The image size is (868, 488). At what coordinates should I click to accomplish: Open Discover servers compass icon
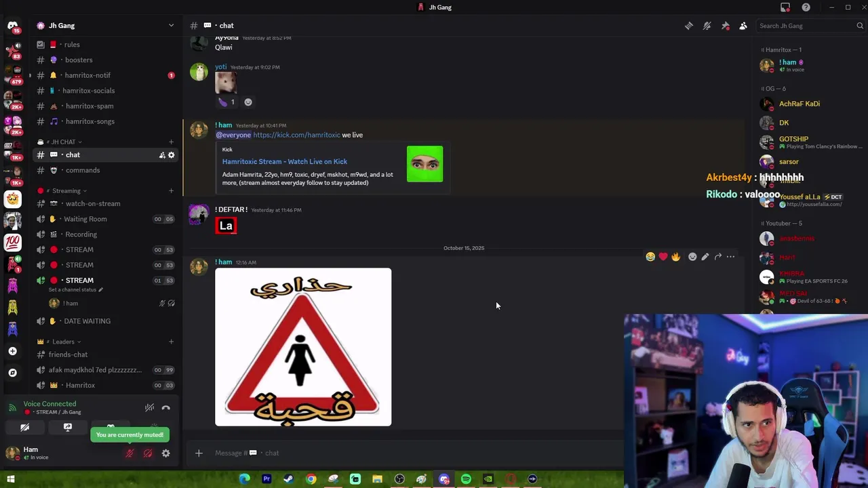(12, 373)
